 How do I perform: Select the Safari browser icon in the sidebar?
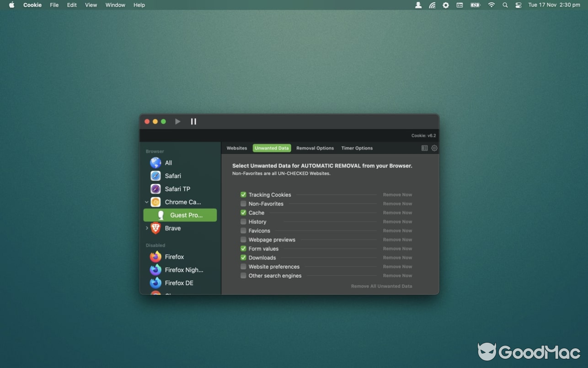point(156,176)
